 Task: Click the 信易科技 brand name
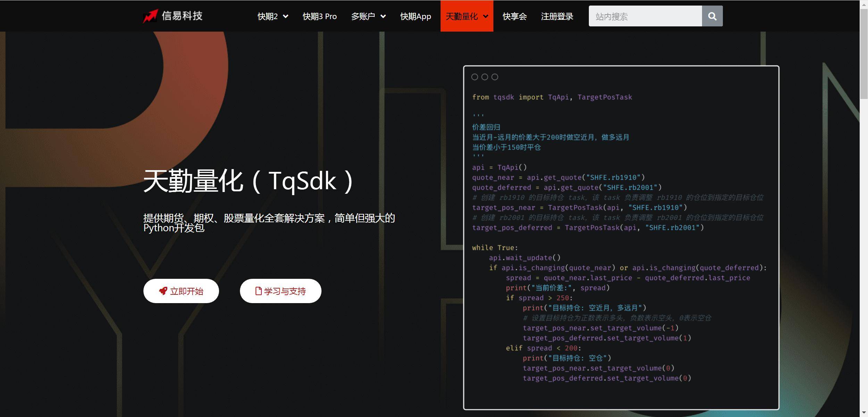click(182, 16)
